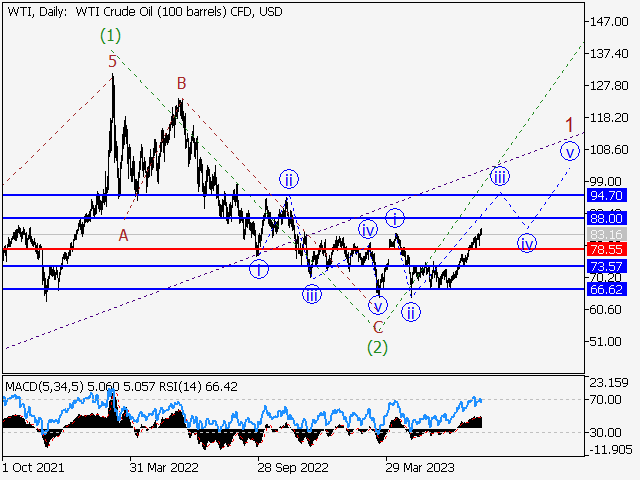Screen dimensions: 640x480
Task: Click circled iv label between the 88.00 and 78.55 lines
Action: coord(368,230)
